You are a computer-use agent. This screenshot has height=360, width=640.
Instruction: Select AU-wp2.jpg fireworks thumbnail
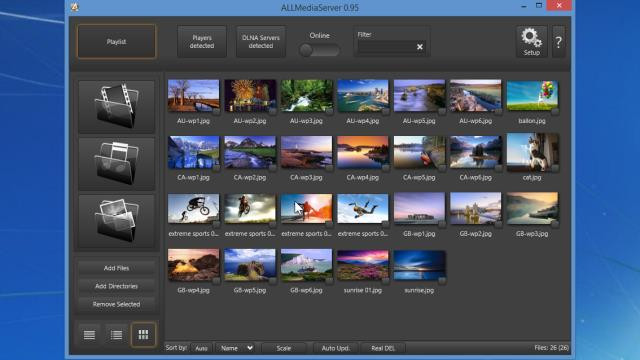(250, 96)
